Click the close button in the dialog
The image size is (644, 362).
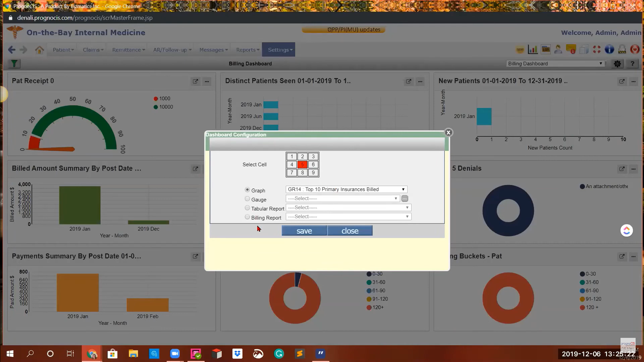(350, 231)
